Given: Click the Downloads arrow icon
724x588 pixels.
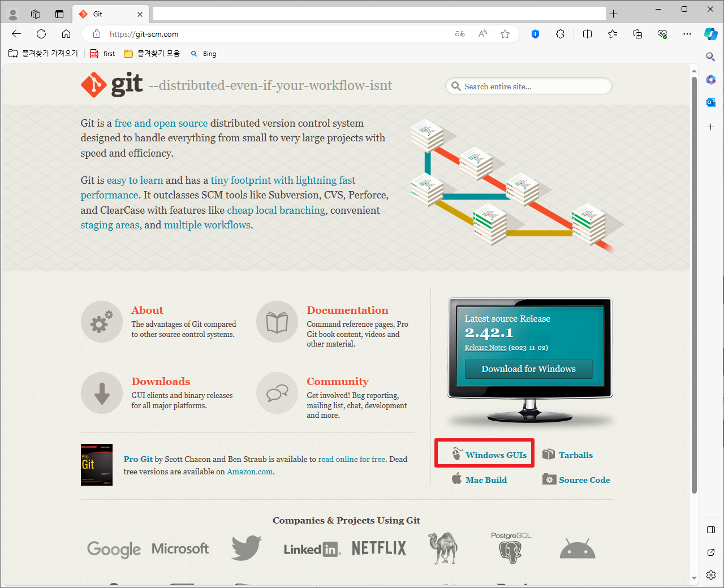Looking at the screenshot, I should coord(102,393).
